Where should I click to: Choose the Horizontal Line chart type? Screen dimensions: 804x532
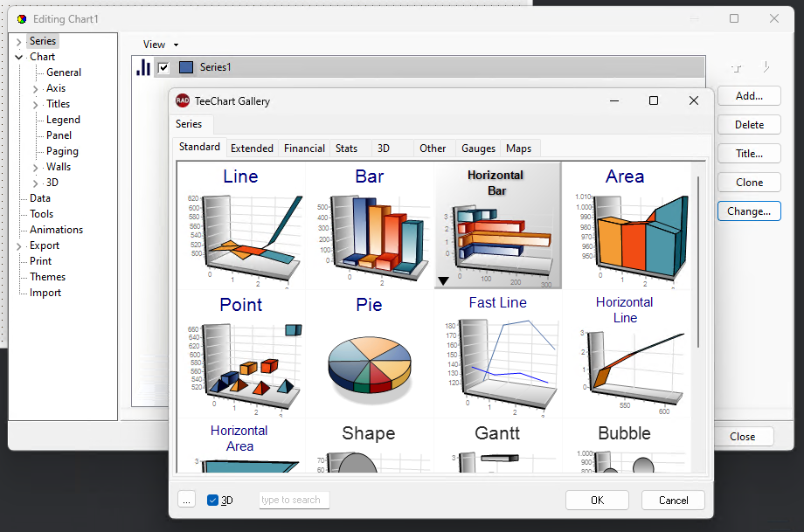coord(626,354)
